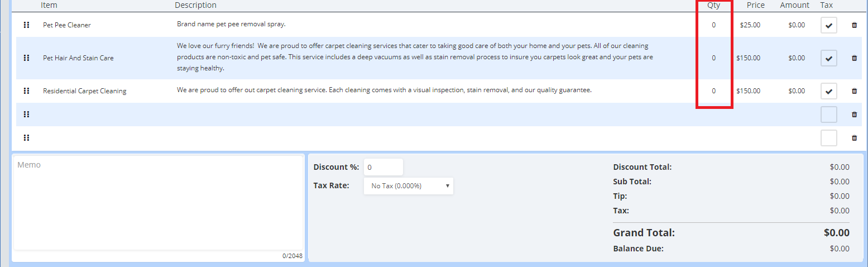Toggle tax checkbox for Pet Hair And Stain Care
868x267 pixels.
coord(828,58)
